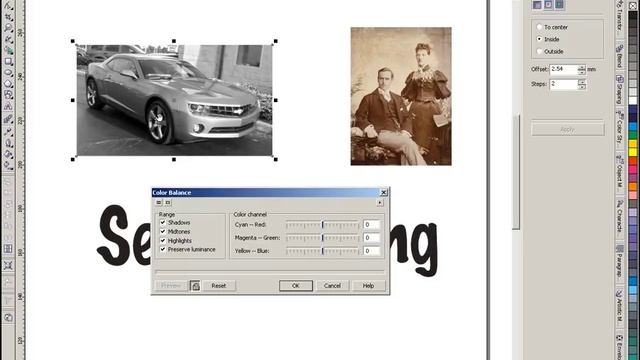
Task: Click the Magenta -- Green slider track
Action: click(322, 238)
